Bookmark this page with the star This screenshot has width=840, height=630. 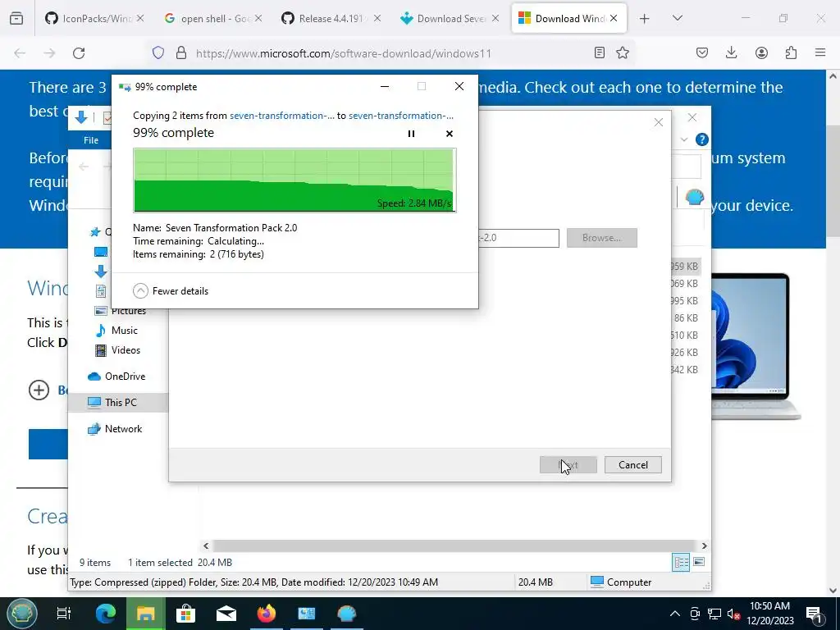[x=623, y=53]
